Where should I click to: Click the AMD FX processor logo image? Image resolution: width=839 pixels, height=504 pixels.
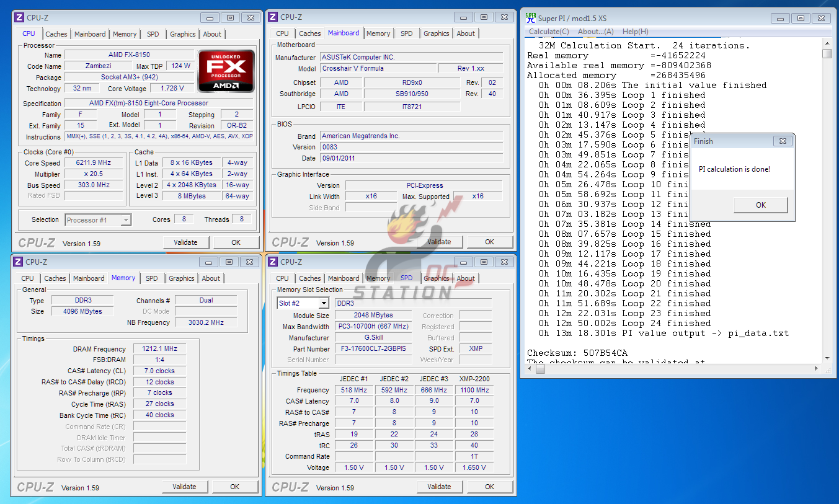click(x=226, y=71)
